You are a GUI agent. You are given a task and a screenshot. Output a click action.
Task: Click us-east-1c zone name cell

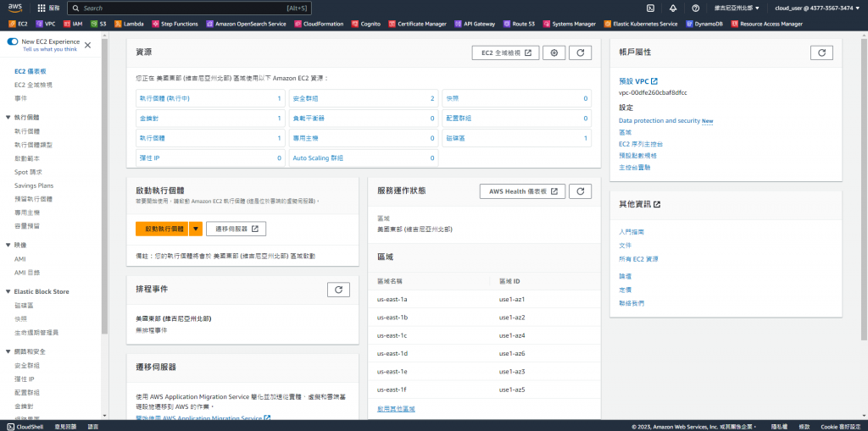click(x=392, y=335)
